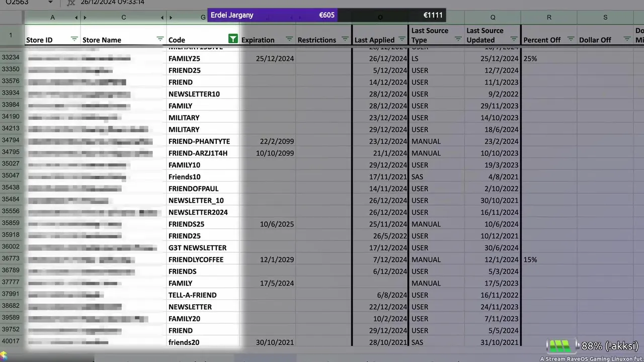Select column C header
This screenshot has width=644, height=362.
pos(124,18)
